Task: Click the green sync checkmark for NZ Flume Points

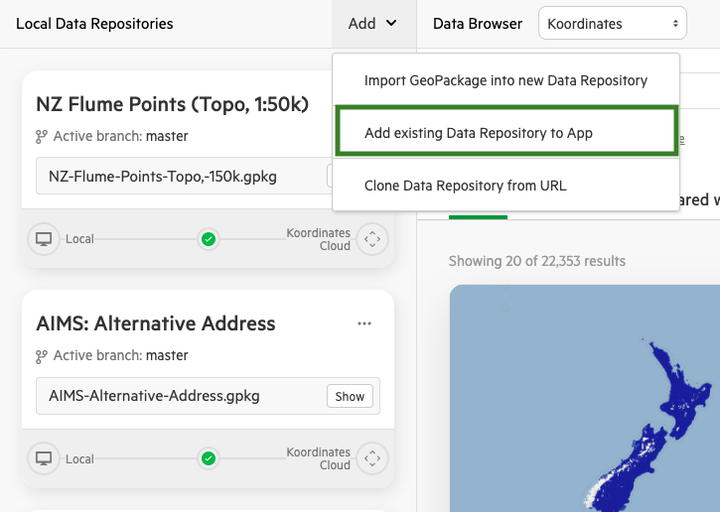Action: coord(208,239)
